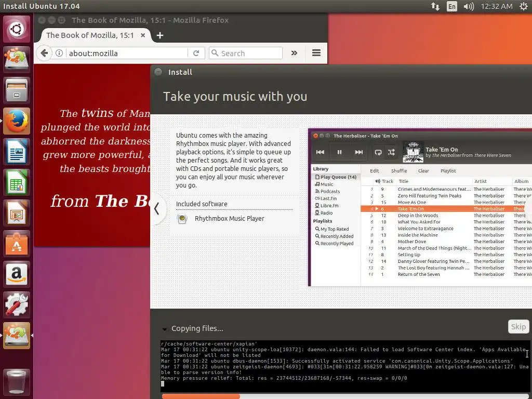Click the Skip button in installer
Viewport: 532px width, 399px height.
(x=518, y=326)
